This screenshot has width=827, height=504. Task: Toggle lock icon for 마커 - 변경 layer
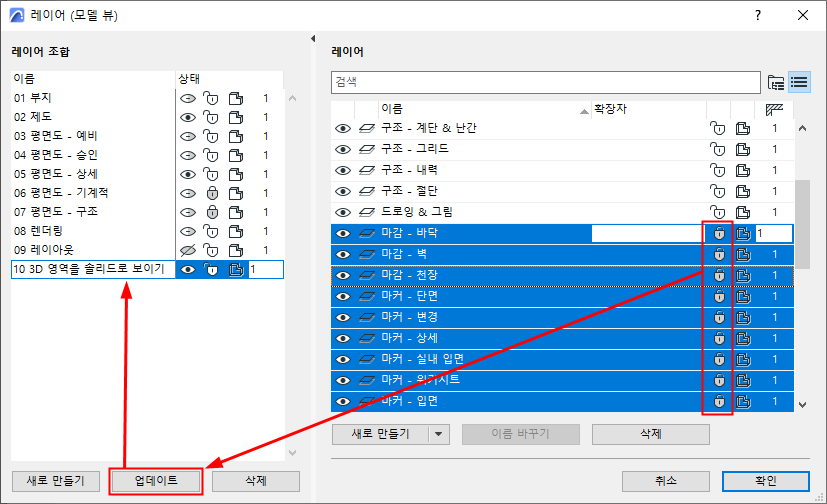(x=719, y=317)
